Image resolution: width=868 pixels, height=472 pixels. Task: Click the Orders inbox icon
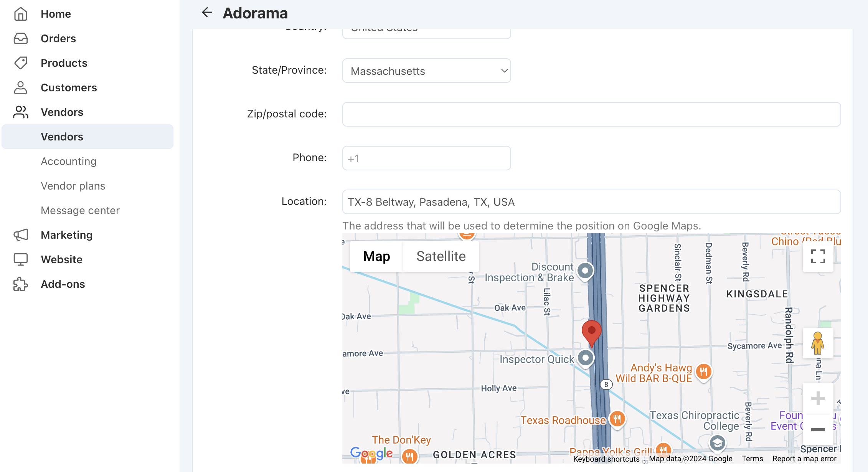pos(21,39)
